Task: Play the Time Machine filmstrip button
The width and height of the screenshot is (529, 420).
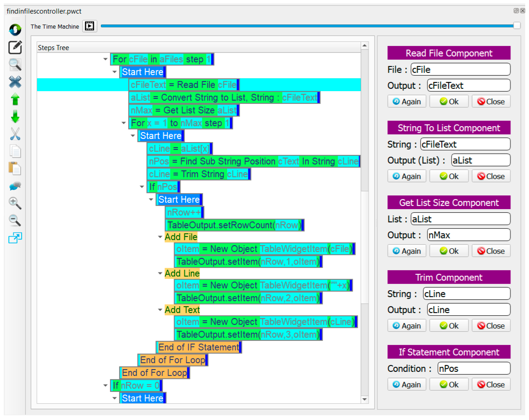Action: [90, 26]
